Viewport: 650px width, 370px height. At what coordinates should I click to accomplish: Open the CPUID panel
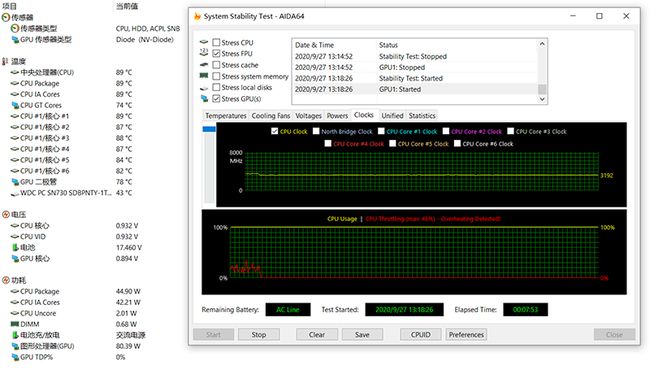[420, 334]
